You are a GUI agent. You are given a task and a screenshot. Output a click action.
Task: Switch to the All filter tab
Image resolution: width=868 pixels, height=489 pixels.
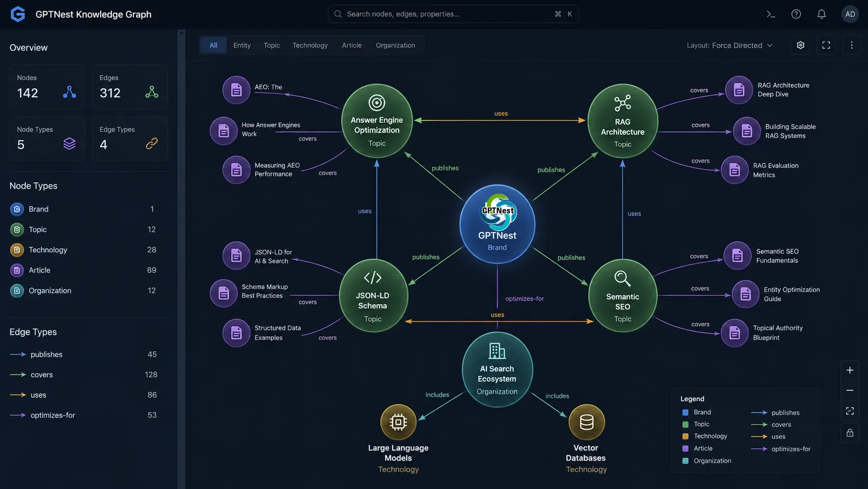point(213,45)
